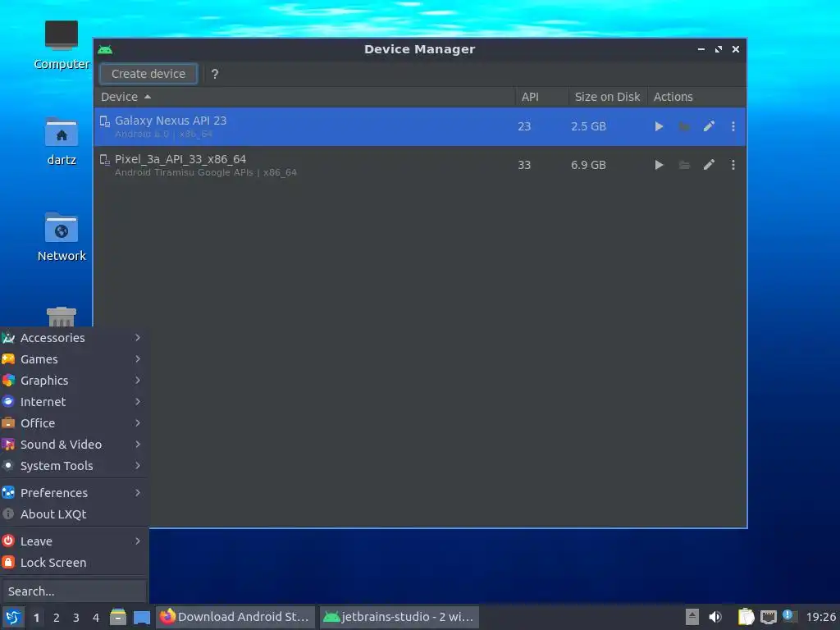Viewport: 840px width, 630px height.
Task: Select the Galaxy Nexus API 23 row name
Action: (171, 121)
